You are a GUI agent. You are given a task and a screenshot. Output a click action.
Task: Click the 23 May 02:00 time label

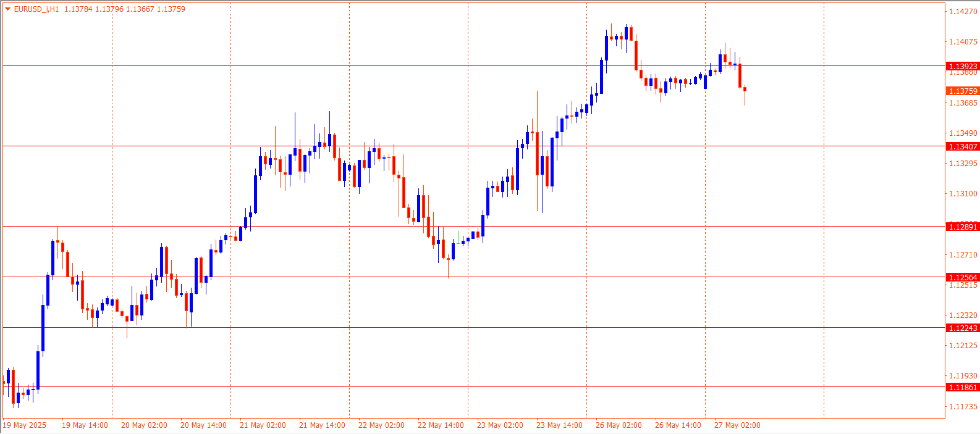[x=500, y=425]
